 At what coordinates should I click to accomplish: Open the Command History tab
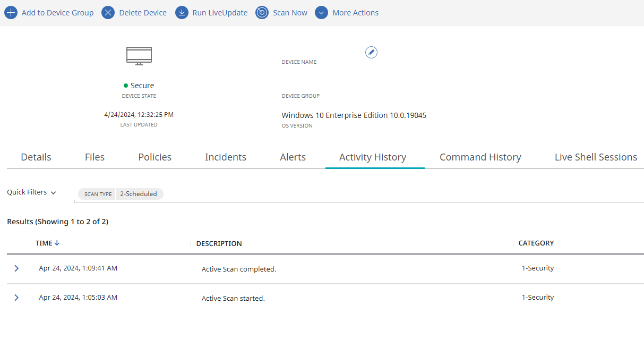tap(480, 157)
